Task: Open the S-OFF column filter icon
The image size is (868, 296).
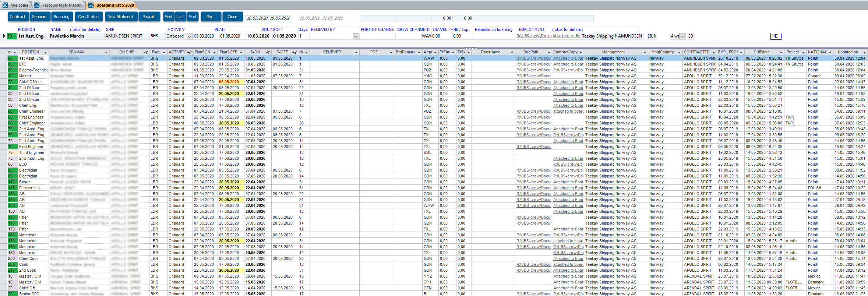Action: click(x=294, y=52)
